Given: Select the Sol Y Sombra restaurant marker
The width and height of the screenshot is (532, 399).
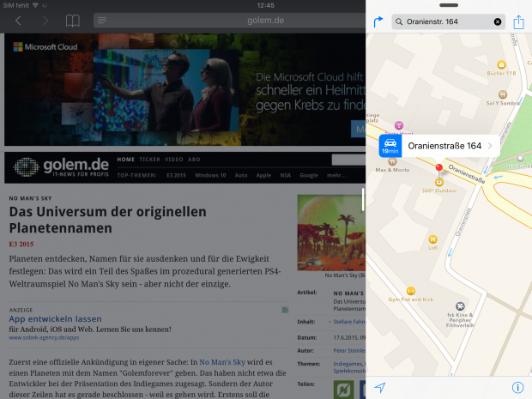Looking at the screenshot, I should (x=503, y=94).
